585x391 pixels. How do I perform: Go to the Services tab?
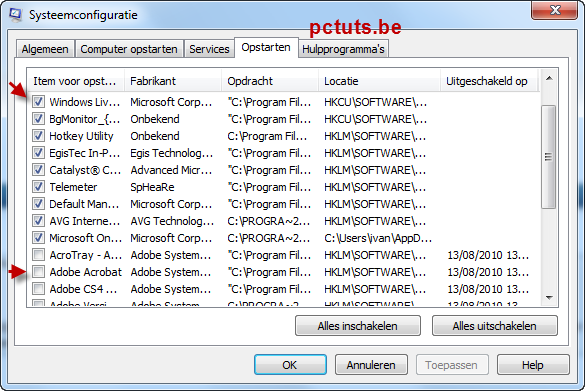click(x=209, y=49)
